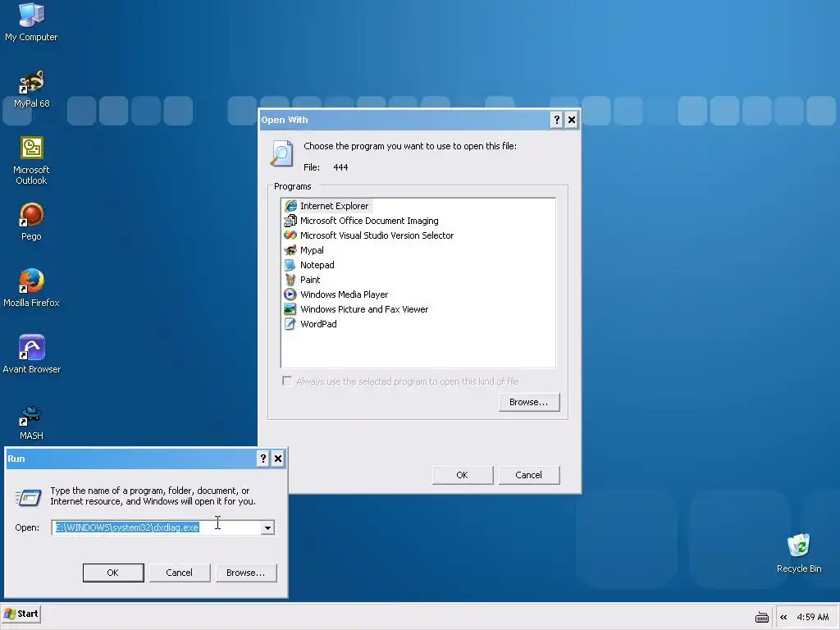
Task: Select Internet Explorer text in Programs list
Action: [x=335, y=206]
